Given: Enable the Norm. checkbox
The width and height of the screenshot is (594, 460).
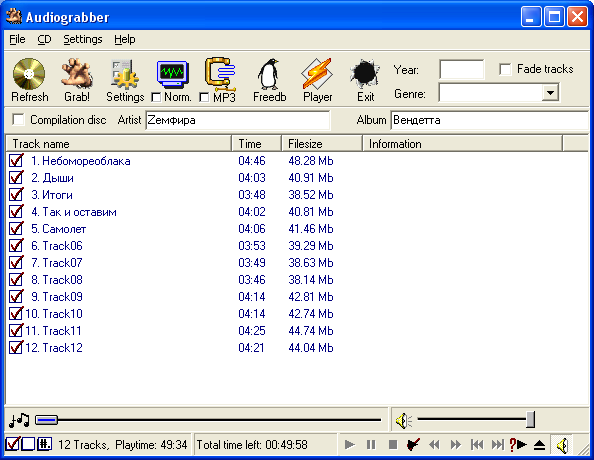Looking at the screenshot, I should pyautogui.click(x=156, y=97).
